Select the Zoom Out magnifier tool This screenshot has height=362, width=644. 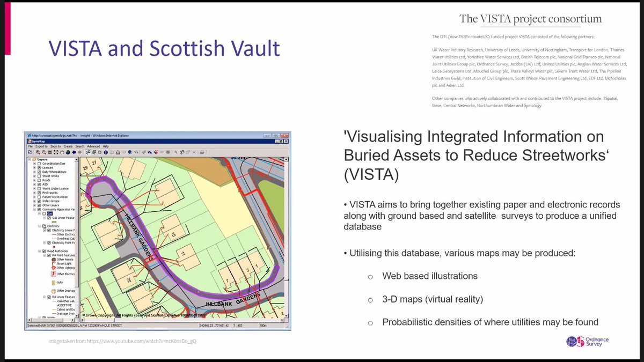[x=44, y=152]
